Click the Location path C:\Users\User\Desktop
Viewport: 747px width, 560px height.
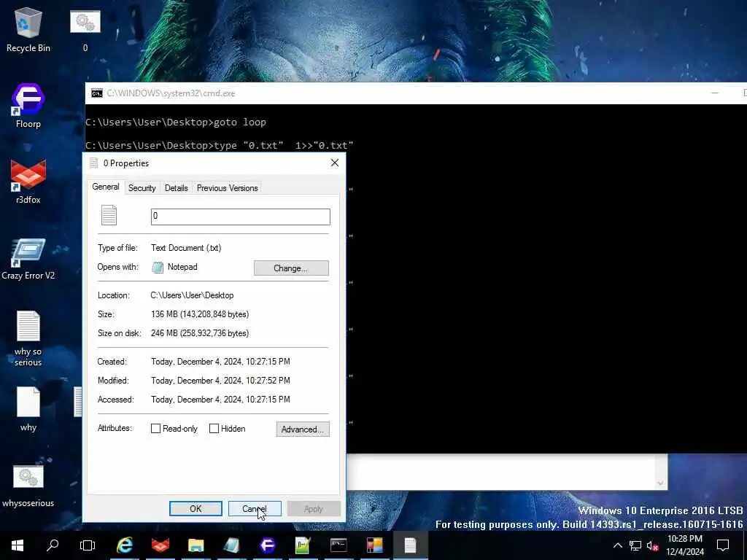192,295
